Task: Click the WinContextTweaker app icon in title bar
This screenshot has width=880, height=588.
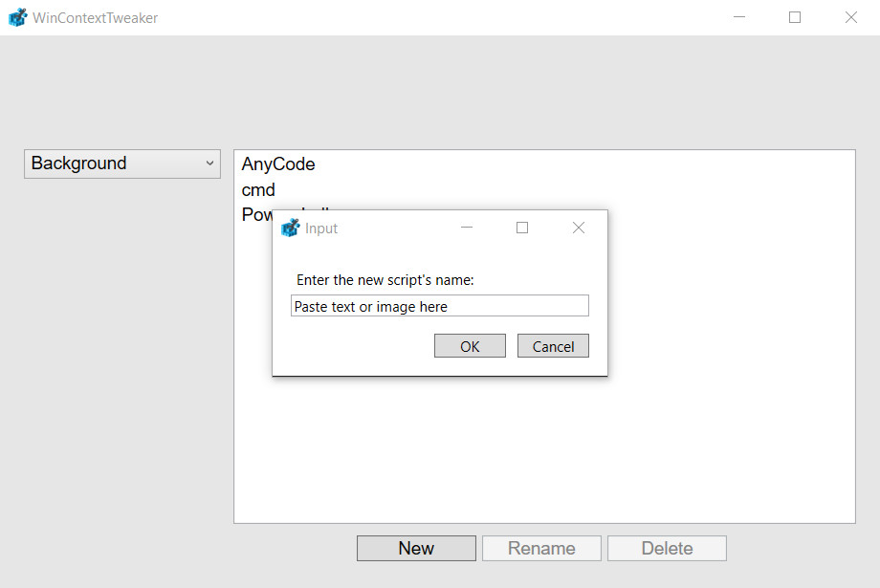Action: coord(17,17)
